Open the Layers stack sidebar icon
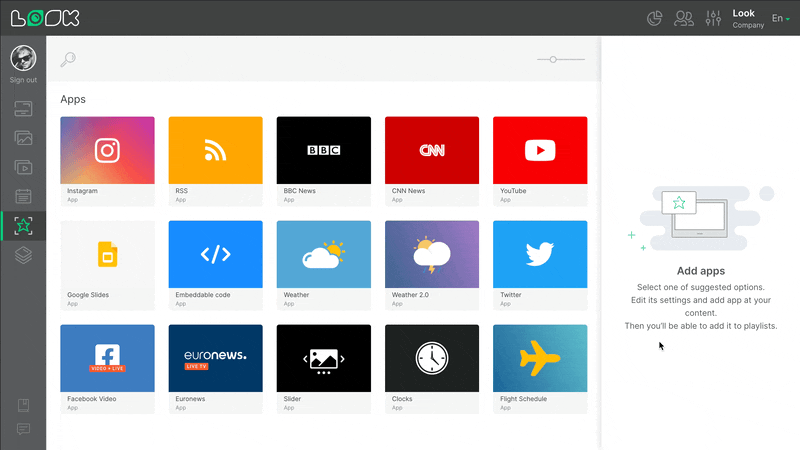The image size is (800, 450). (x=23, y=255)
